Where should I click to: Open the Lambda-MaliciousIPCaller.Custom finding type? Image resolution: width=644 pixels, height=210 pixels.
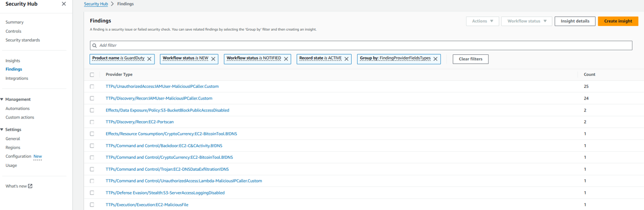pyautogui.click(x=184, y=181)
